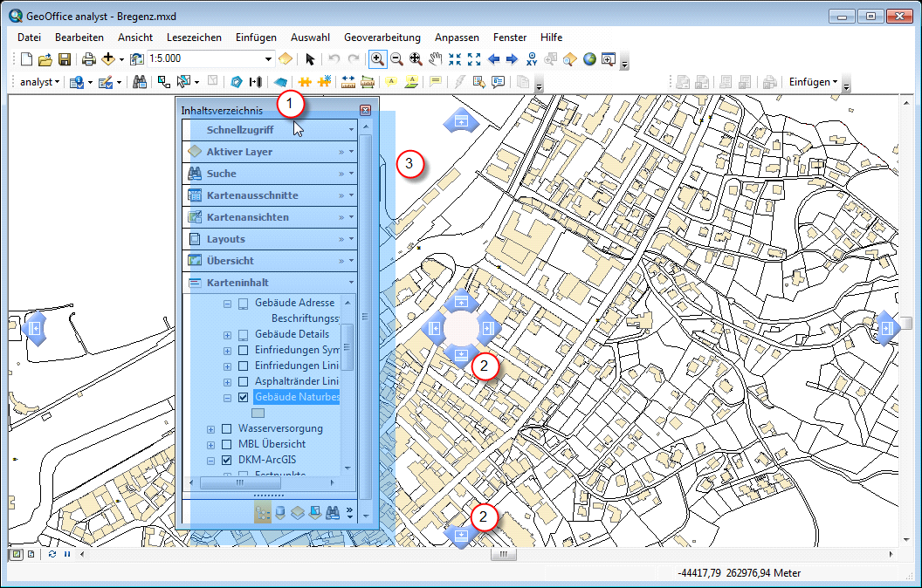Expand the Gebäude Details layer node

[228, 335]
